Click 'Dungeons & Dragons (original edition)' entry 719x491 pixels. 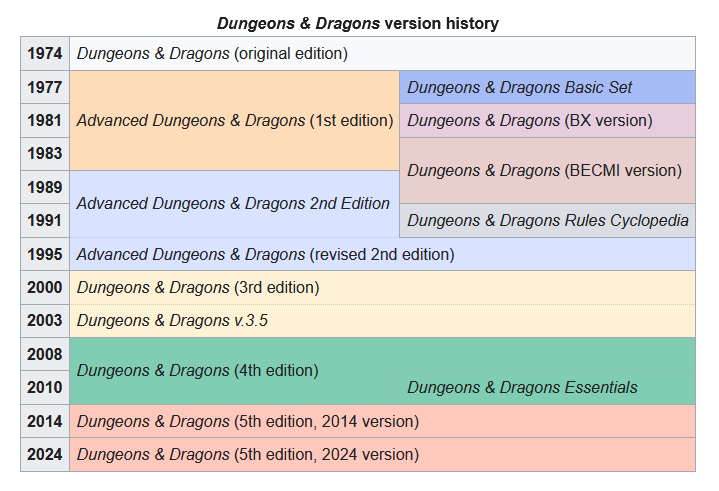[382, 54]
